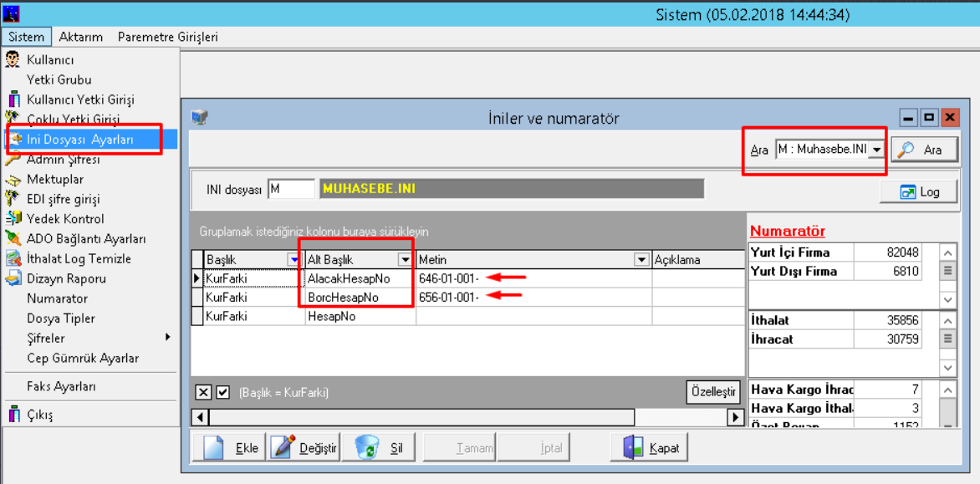The image size is (980, 484).
Task: Maximize the İniler ve numaratör window
Action: click(x=929, y=117)
